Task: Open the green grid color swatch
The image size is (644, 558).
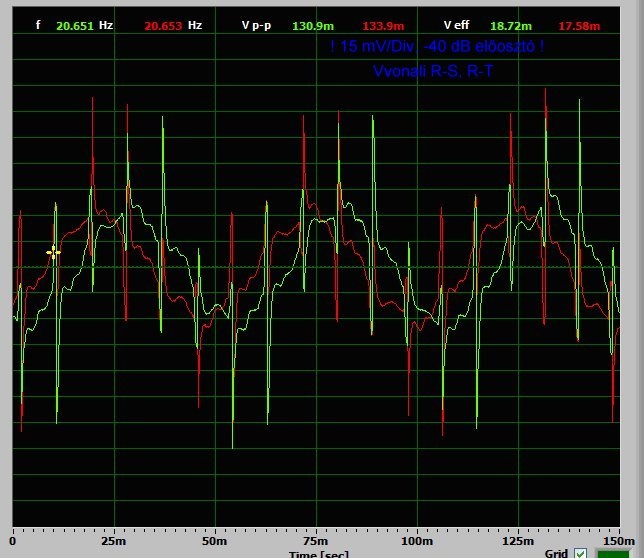Action: tap(612, 554)
